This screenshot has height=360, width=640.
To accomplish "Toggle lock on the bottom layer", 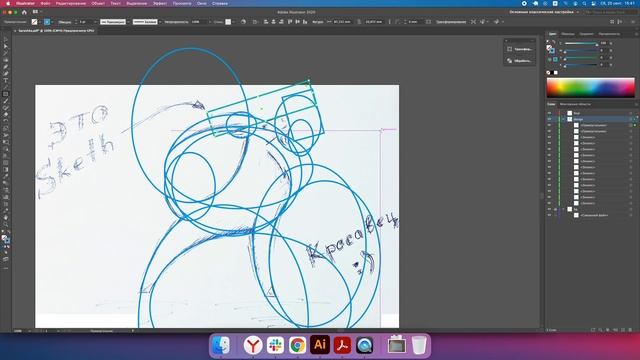I will (x=555, y=209).
